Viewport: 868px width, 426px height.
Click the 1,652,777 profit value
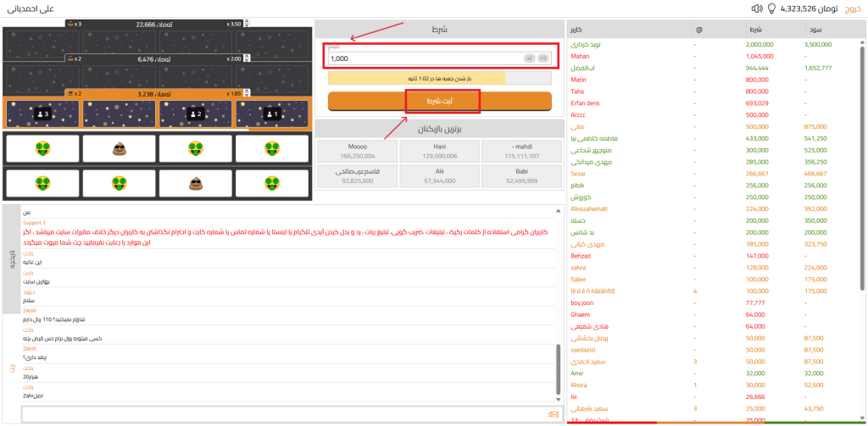coord(818,68)
